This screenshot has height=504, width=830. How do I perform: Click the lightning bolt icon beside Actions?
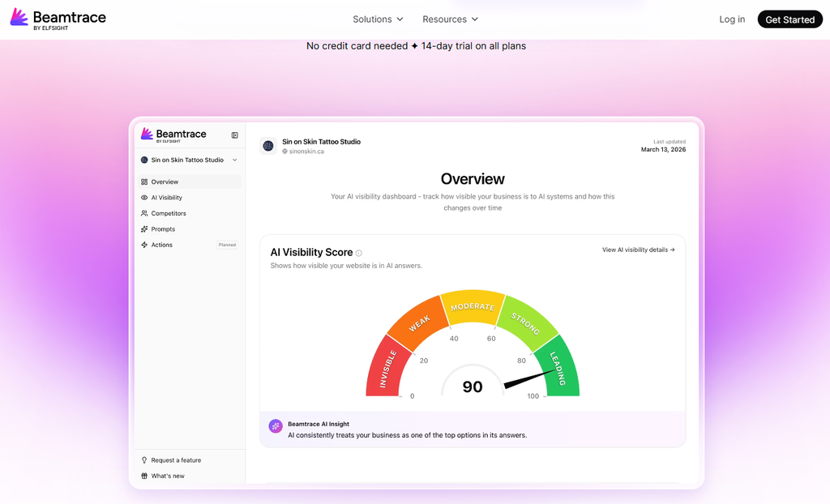pos(144,245)
